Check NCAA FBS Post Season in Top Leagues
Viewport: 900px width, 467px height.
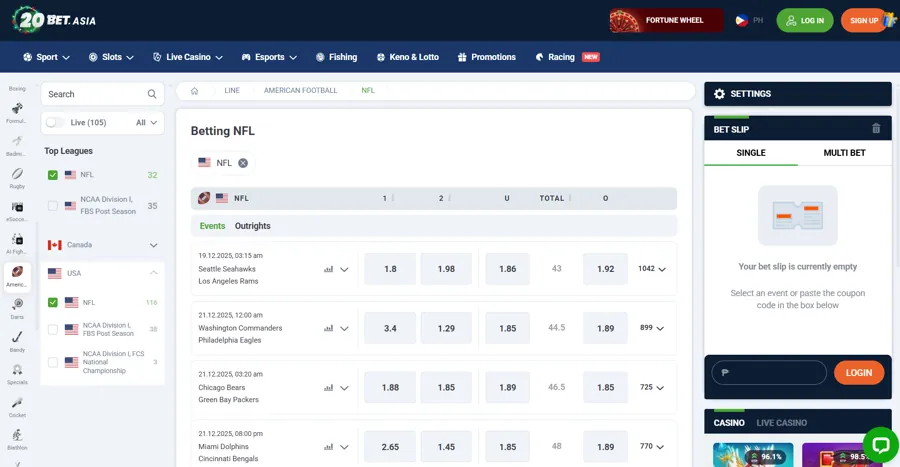tap(53, 205)
